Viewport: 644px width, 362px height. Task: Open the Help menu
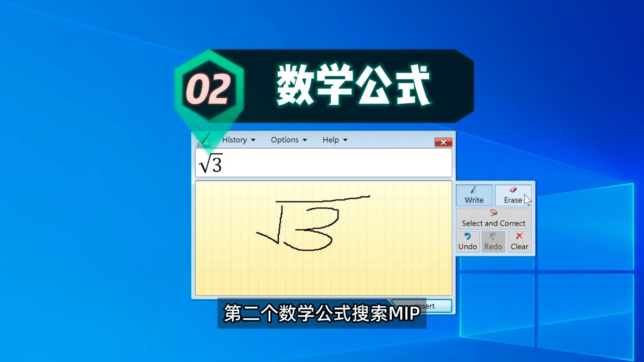(x=334, y=140)
